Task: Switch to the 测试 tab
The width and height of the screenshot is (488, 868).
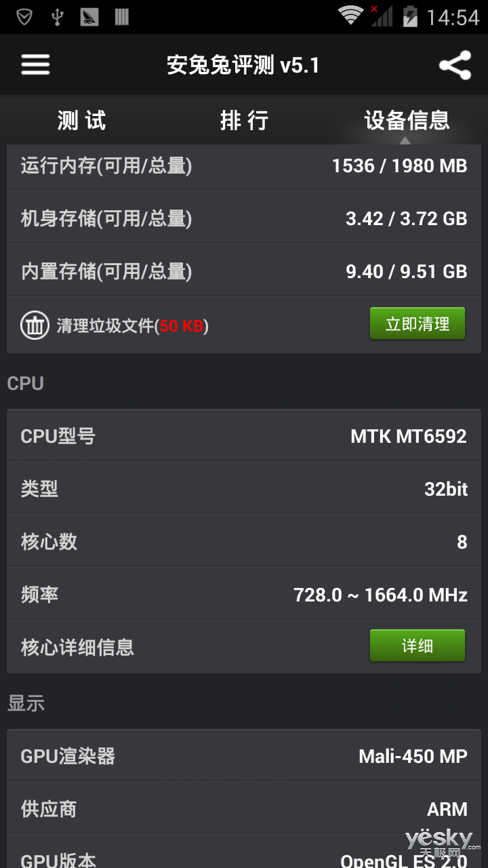Action: click(x=81, y=121)
